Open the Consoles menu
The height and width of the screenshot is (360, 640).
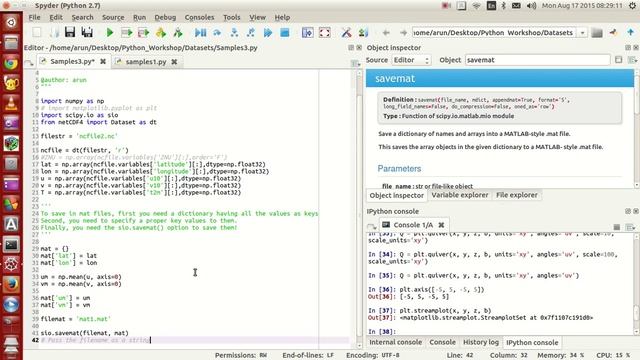coord(199,17)
